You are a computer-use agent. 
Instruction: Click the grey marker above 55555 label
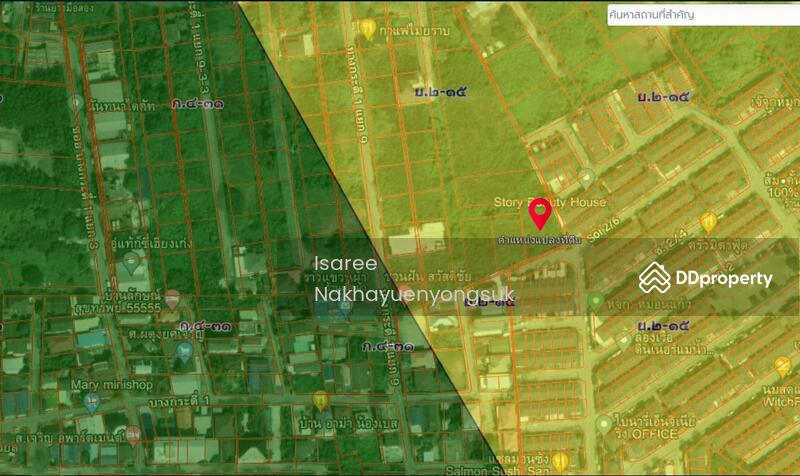tap(131, 265)
